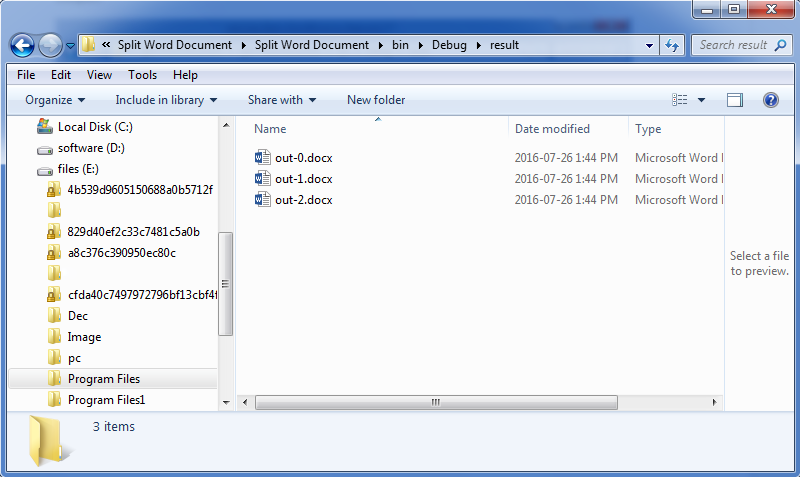Click the horizontal scroll right arrow

click(x=714, y=402)
